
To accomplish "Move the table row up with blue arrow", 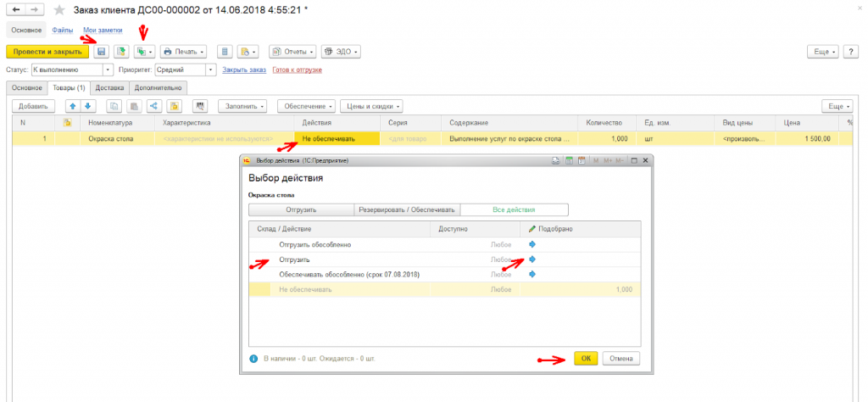I will (x=72, y=106).
